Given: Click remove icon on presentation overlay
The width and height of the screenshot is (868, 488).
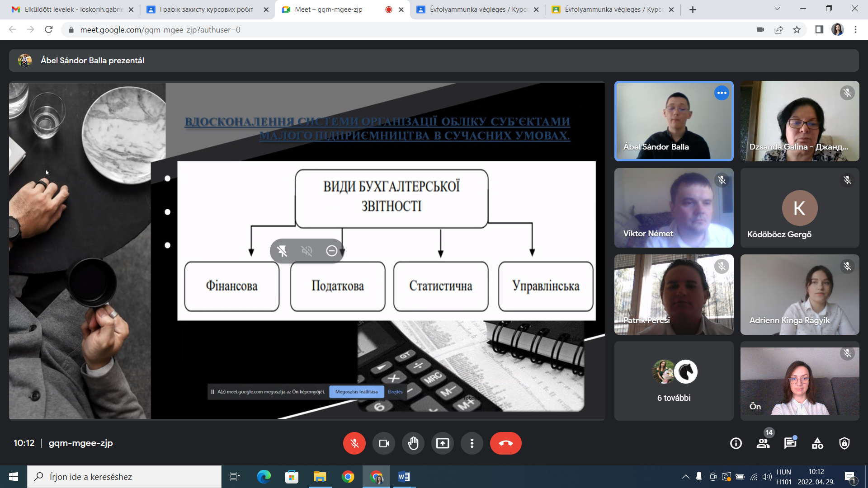Looking at the screenshot, I should (331, 251).
